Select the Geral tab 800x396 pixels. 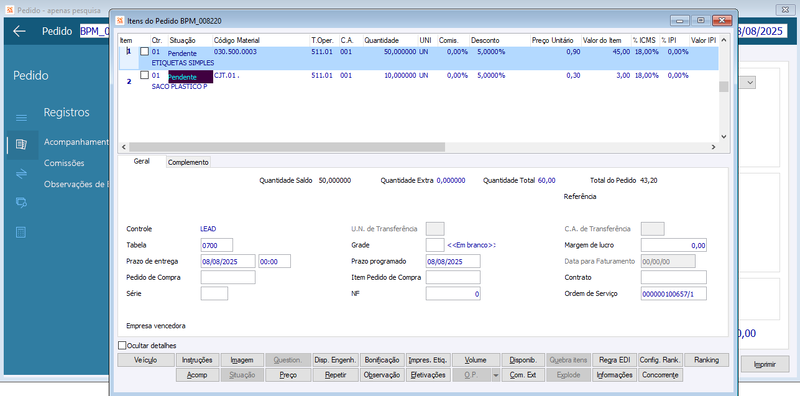click(x=141, y=161)
